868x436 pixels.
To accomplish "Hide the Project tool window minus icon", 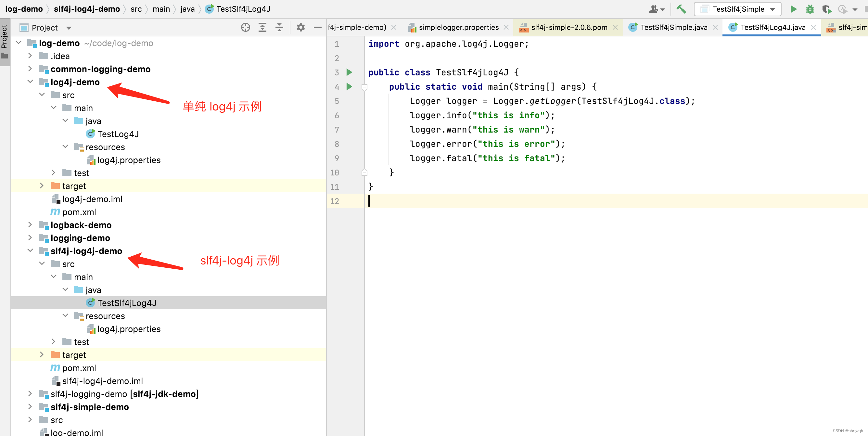I will [317, 27].
